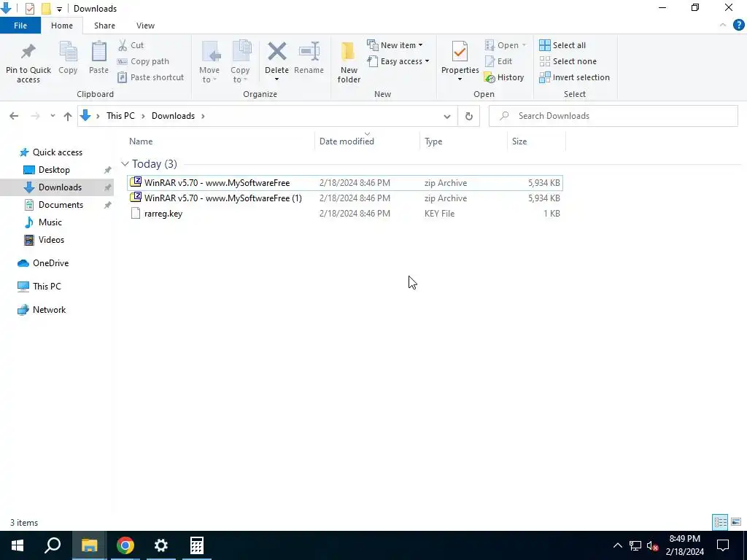Viewport: 747px width, 560px height.
Task: Open file History
Action: tap(504, 77)
